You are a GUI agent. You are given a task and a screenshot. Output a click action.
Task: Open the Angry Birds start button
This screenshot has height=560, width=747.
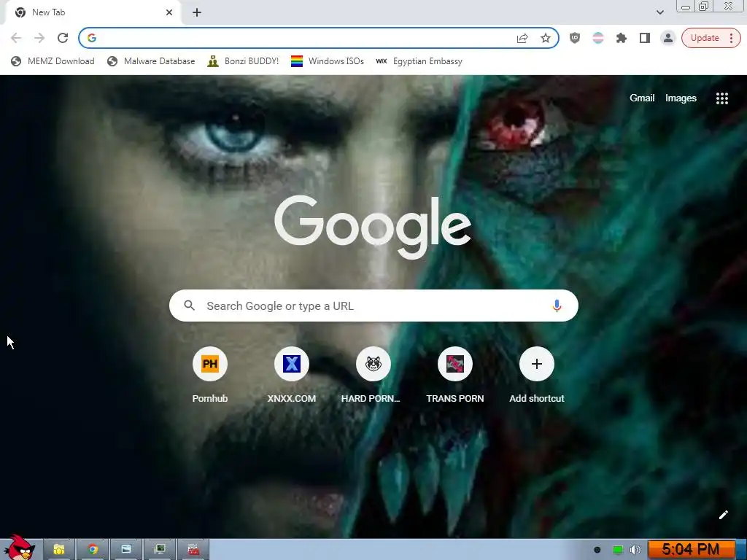click(x=20, y=548)
